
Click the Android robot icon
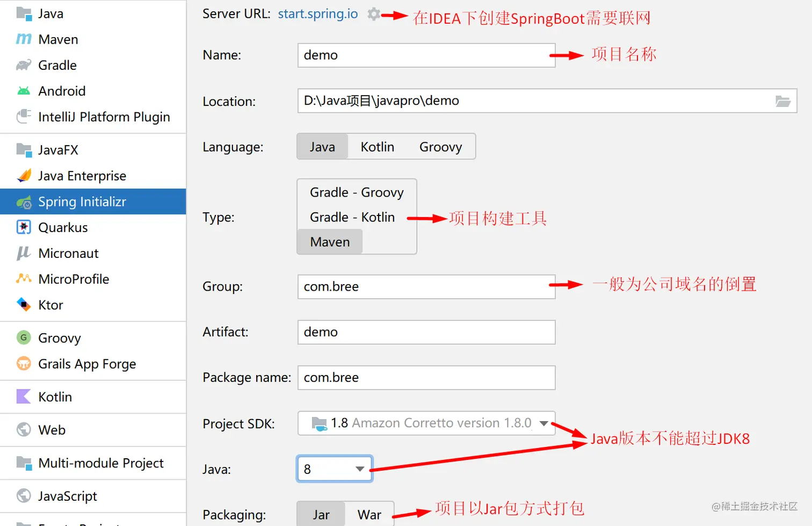click(24, 91)
